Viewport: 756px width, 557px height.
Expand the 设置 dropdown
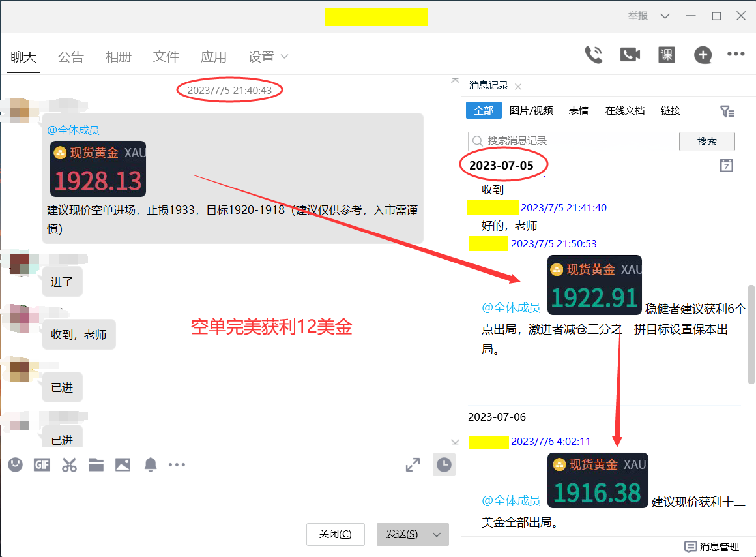pyautogui.click(x=284, y=57)
